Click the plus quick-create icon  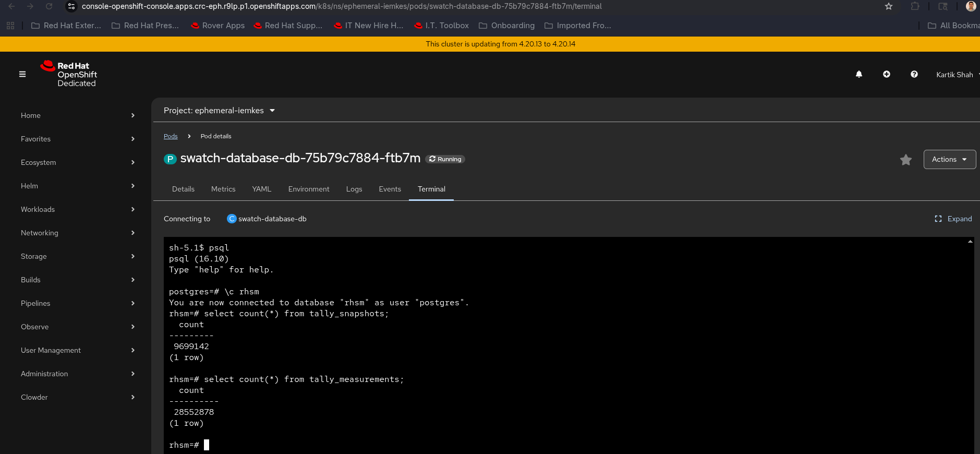(x=887, y=74)
